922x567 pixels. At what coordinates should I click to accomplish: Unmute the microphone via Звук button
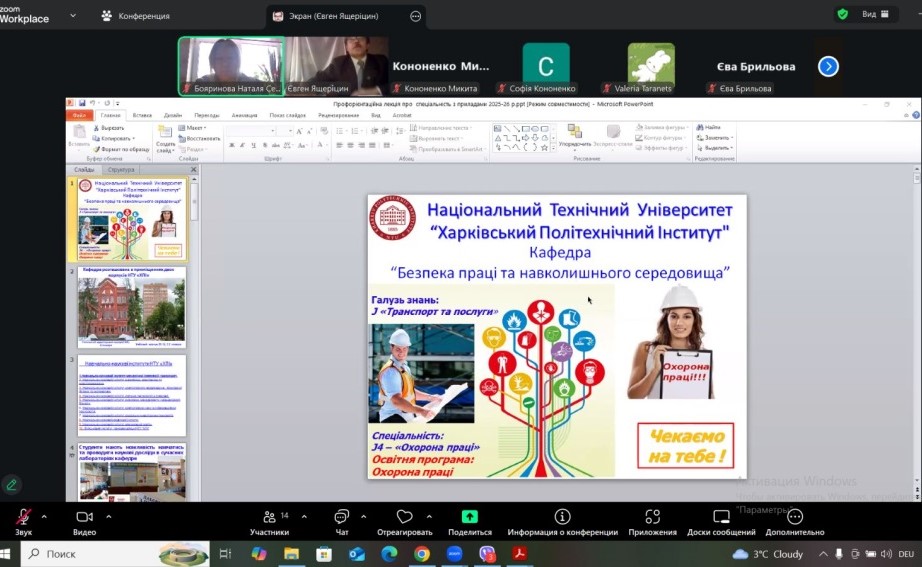pos(23,517)
